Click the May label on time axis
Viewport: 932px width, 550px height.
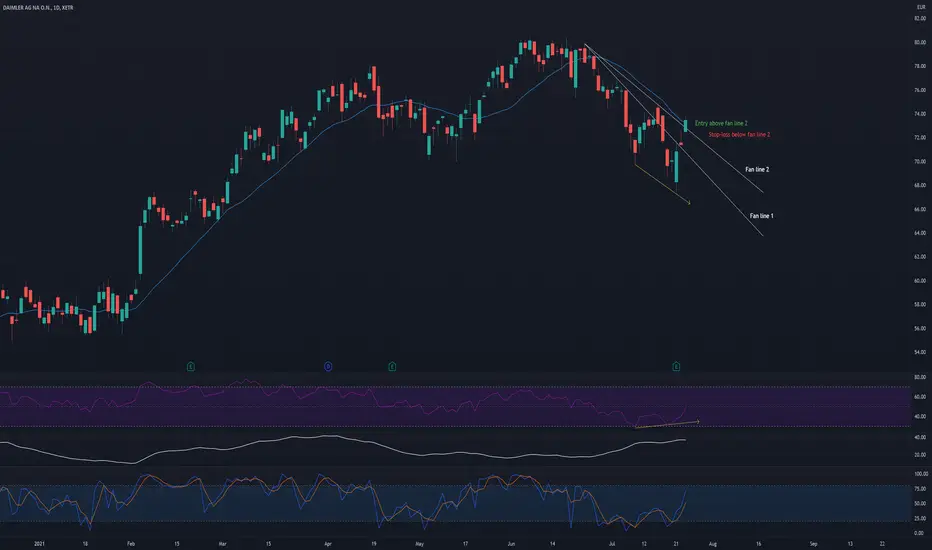[419, 543]
